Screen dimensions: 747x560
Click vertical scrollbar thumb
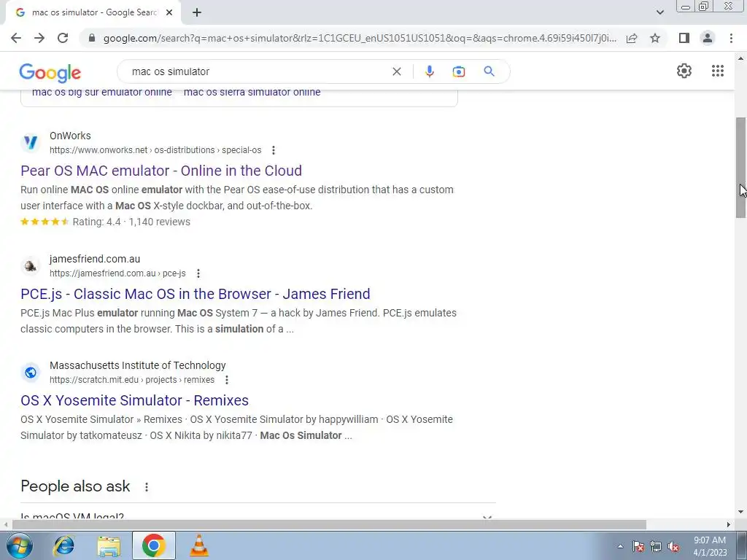740,167
